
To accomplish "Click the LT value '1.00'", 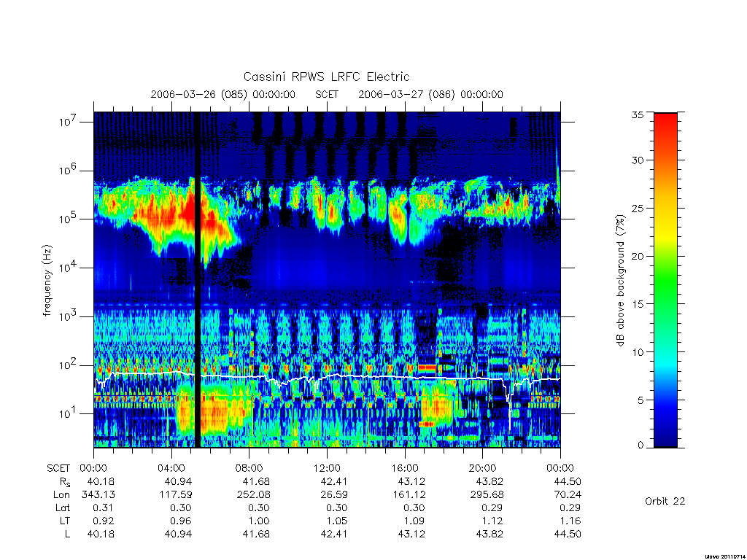I will (x=259, y=521).
